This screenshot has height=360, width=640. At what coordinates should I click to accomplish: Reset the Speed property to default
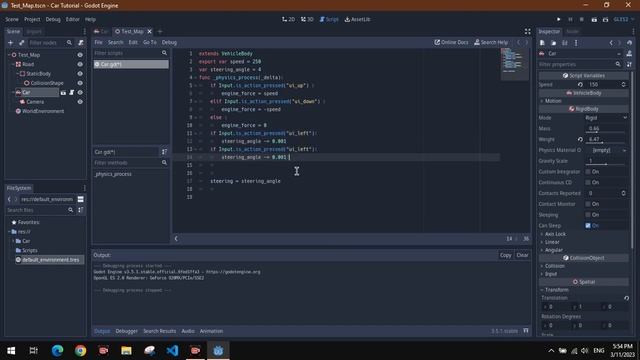pos(580,84)
